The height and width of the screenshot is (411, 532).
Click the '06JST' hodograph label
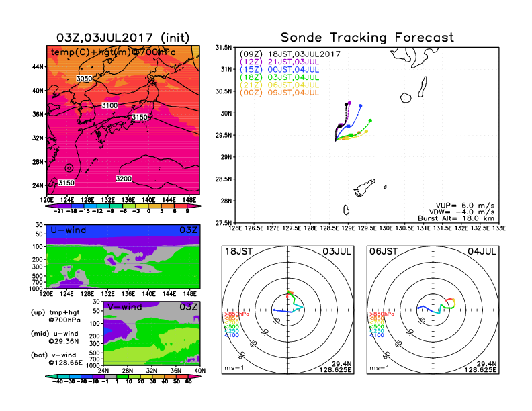pyautogui.click(x=384, y=251)
